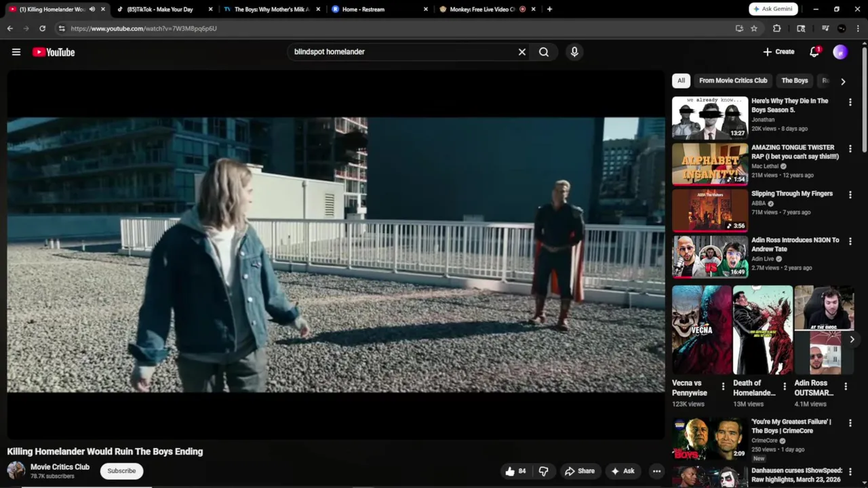Open options menu for 'Here's Why They Die' video
Image resolution: width=868 pixels, height=488 pixels.
(x=850, y=102)
